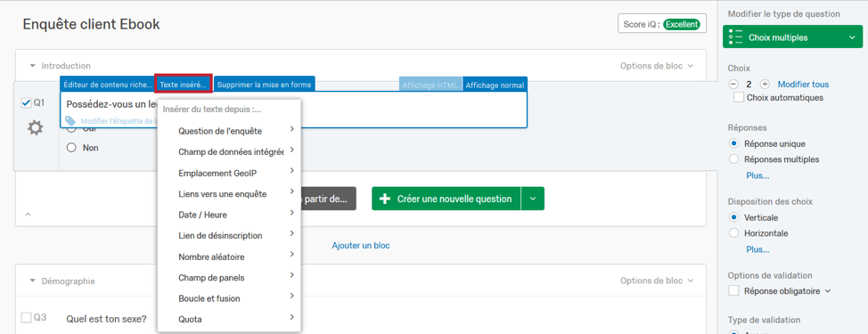Collapse the block using the up caret
This screenshot has height=334, width=868.
click(28, 214)
